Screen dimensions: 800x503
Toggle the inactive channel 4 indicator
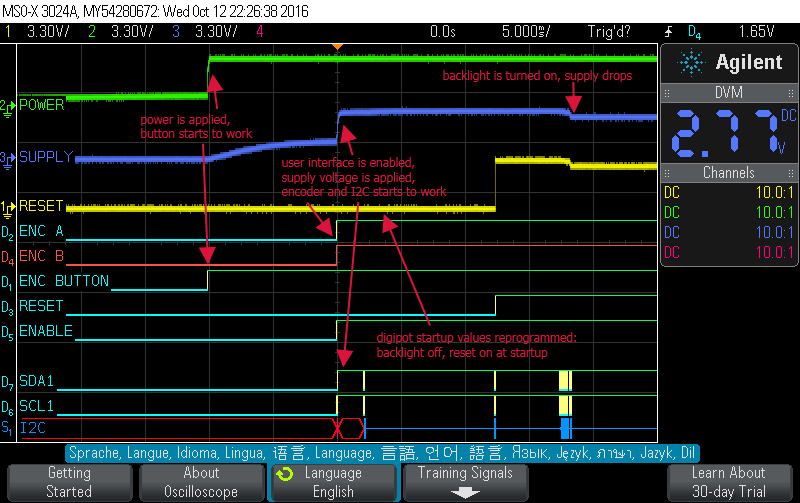(260, 31)
